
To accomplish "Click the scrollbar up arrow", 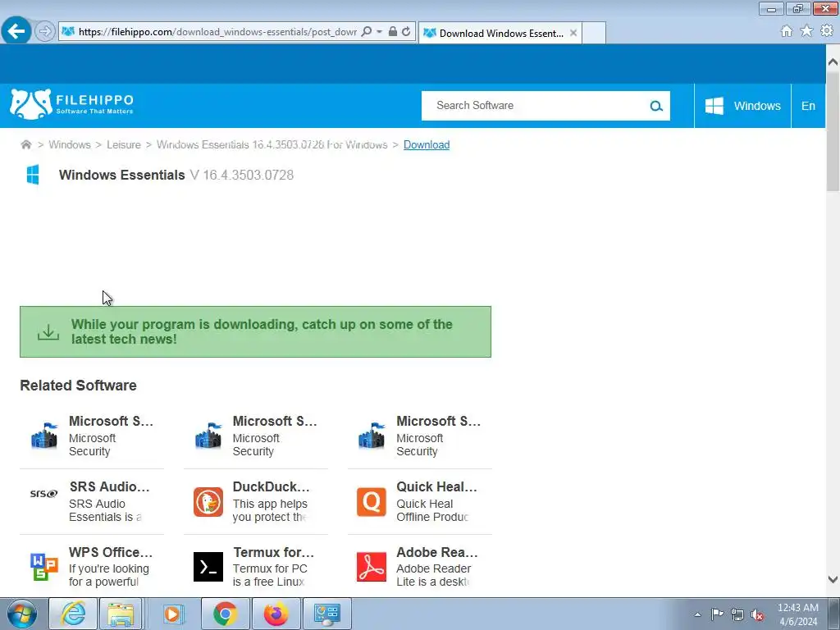I will [833, 62].
